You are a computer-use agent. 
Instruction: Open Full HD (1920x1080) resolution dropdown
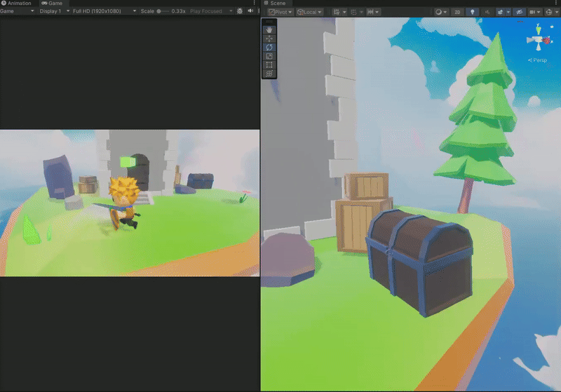[104, 11]
